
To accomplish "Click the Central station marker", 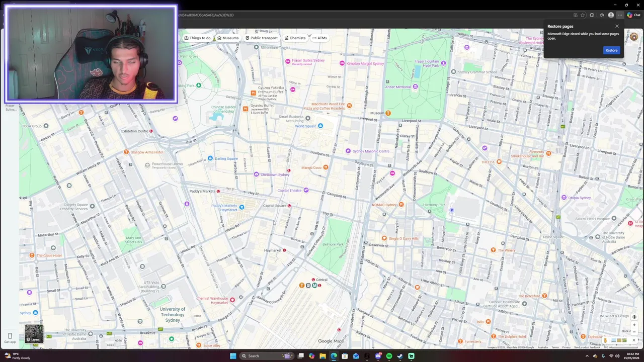I will pyautogui.click(x=313, y=280).
